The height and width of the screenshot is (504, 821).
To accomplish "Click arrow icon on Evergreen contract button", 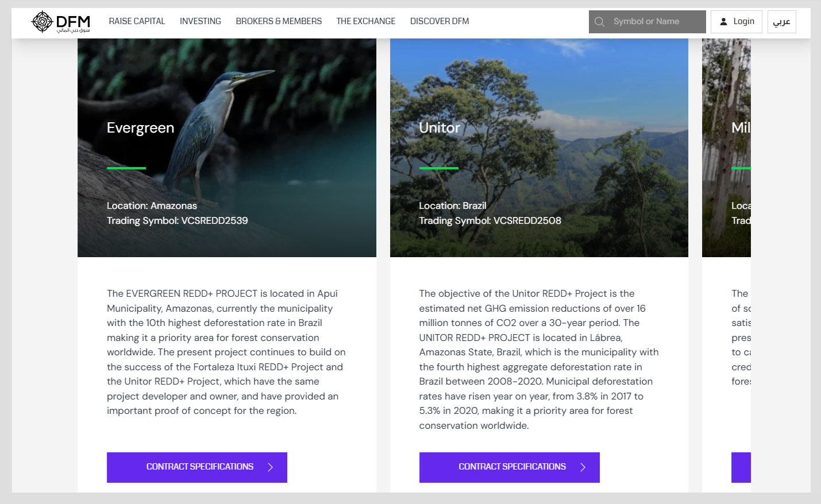I will pyautogui.click(x=270, y=467).
